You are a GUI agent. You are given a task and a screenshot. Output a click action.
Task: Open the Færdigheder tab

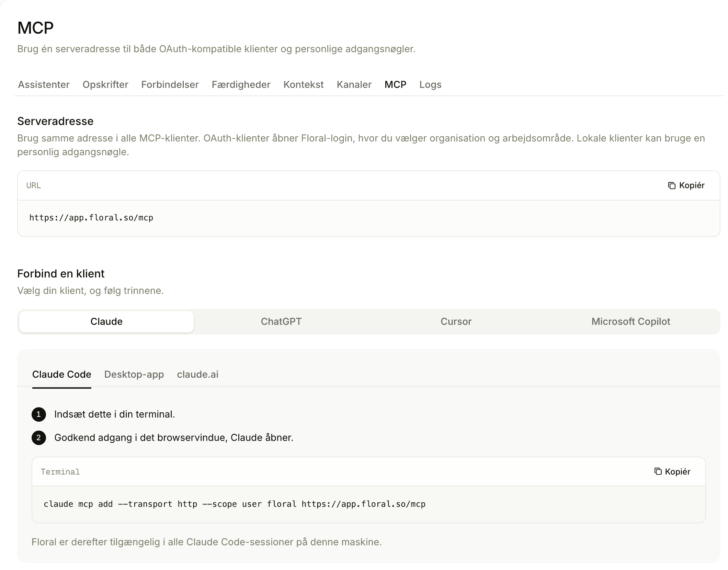pyautogui.click(x=241, y=84)
